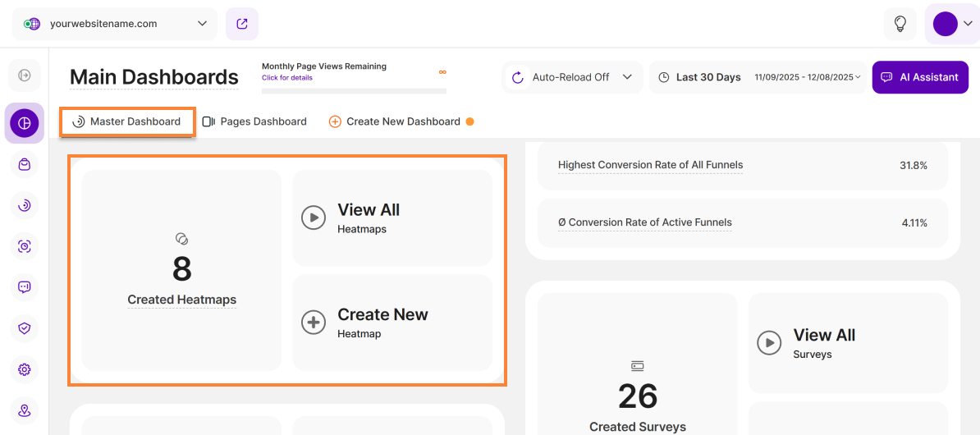Select the Master Dashboard tab
Screen dimensions: 980x435
[127, 121]
